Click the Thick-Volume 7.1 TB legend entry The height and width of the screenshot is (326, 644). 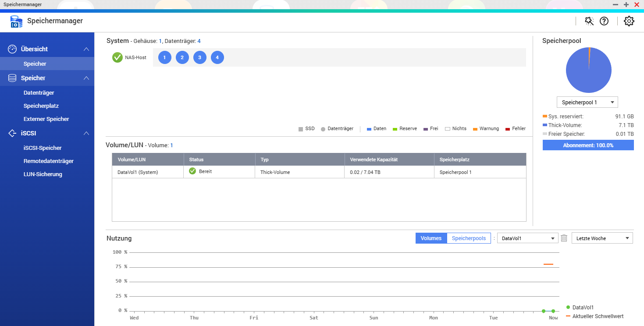588,125
